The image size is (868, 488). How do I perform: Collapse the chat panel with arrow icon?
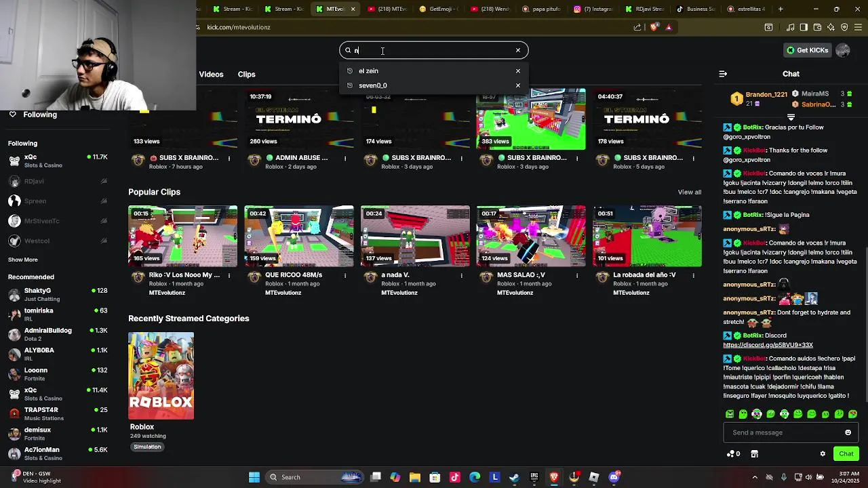pos(723,74)
